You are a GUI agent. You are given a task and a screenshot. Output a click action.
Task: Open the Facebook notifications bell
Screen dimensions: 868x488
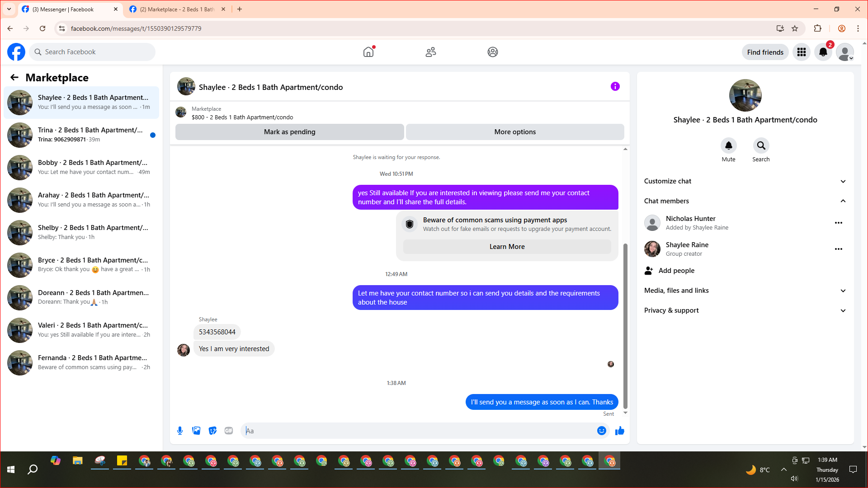click(x=823, y=52)
